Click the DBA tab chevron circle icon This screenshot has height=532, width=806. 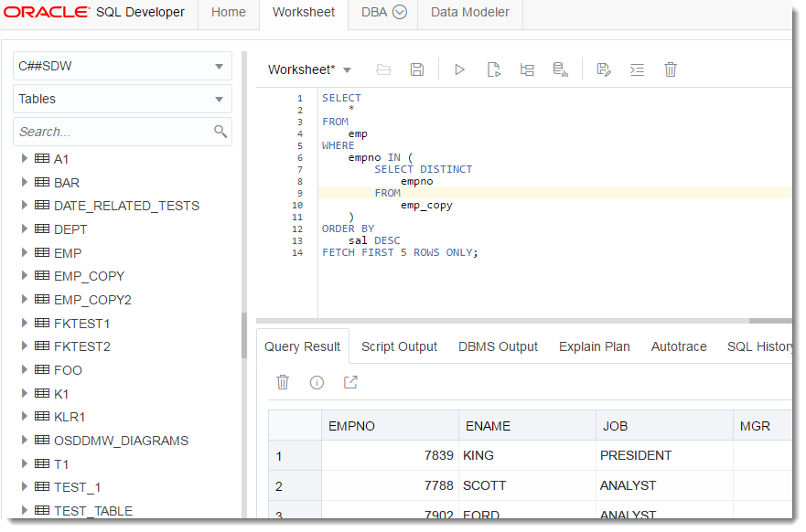(400, 12)
